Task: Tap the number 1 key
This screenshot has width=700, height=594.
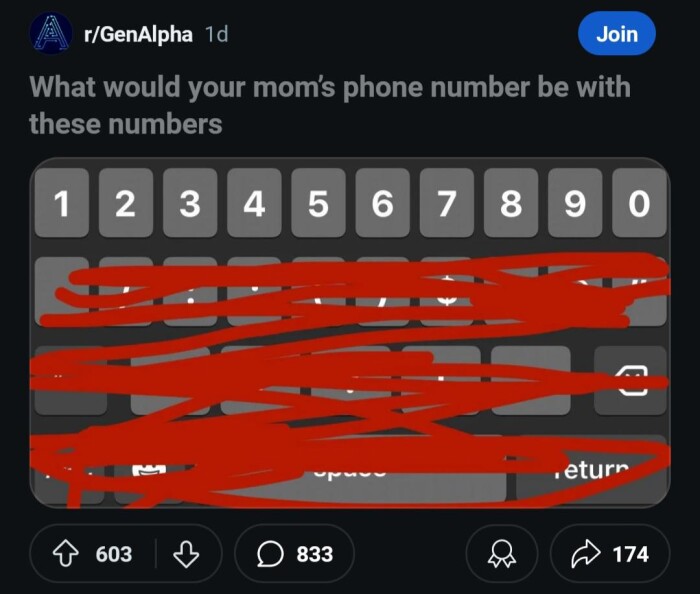Action: click(x=62, y=203)
